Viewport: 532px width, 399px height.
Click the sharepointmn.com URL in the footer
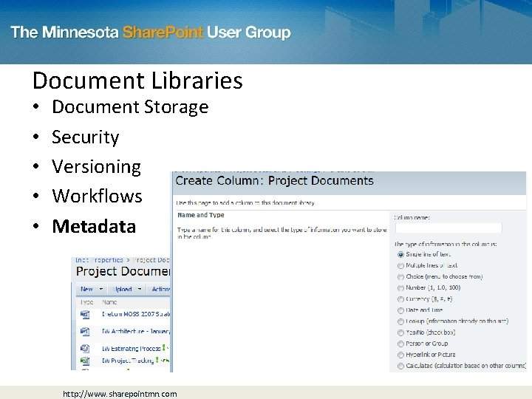click(120, 394)
